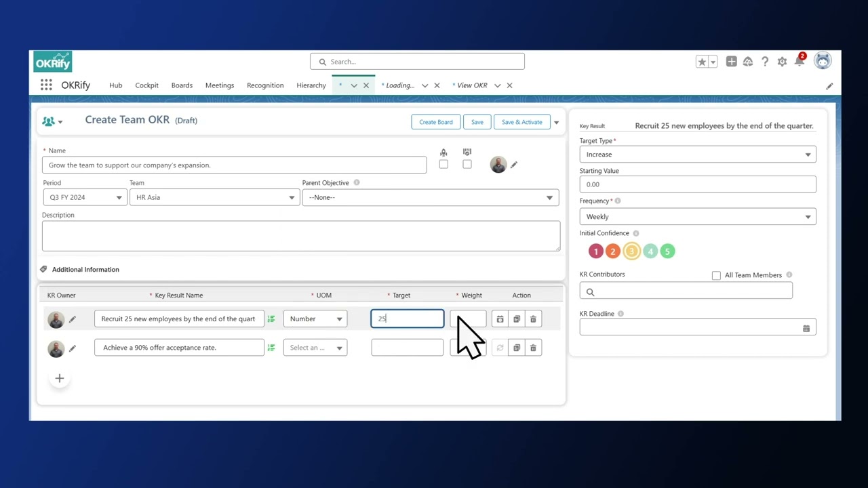Click the Starting Value field
Image resolution: width=868 pixels, height=488 pixels.
click(698, 184)
